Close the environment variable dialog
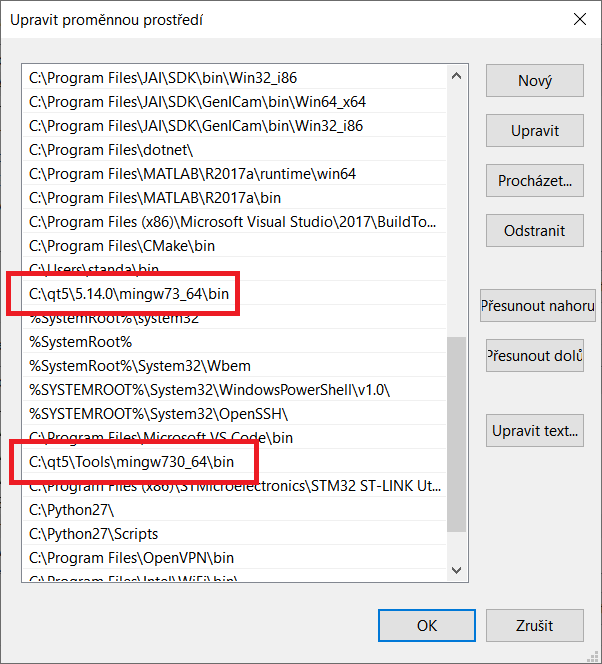 pos(579,19)
